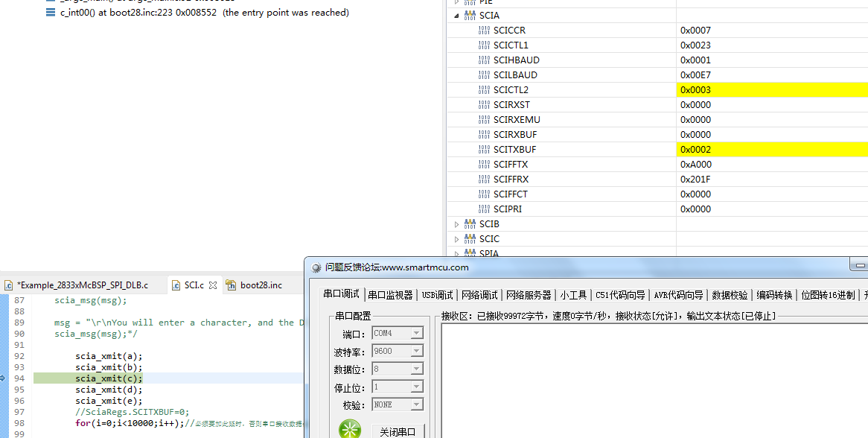Click the //SciaRegs.SCITXBUF=0; comment line
The height and width of the screenshot is (438, 868).
pyautogui.click(x=133, y=412)
